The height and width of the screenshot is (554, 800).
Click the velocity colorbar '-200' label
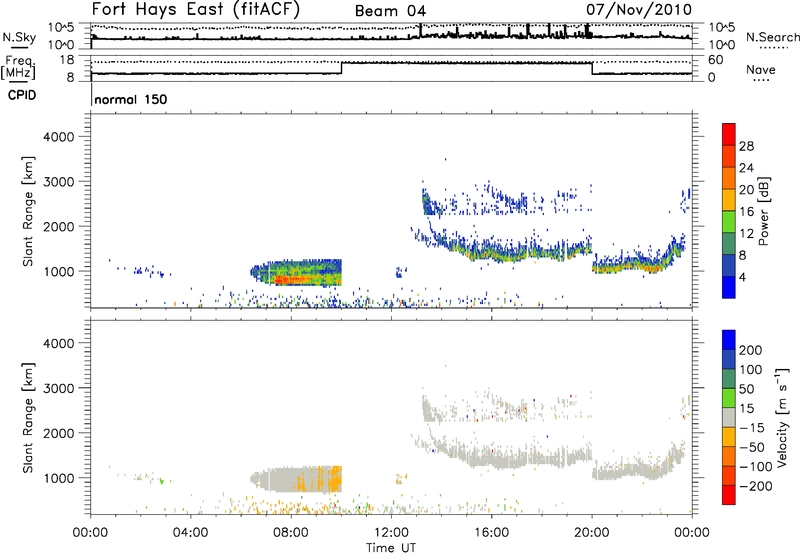coord(756,486)
